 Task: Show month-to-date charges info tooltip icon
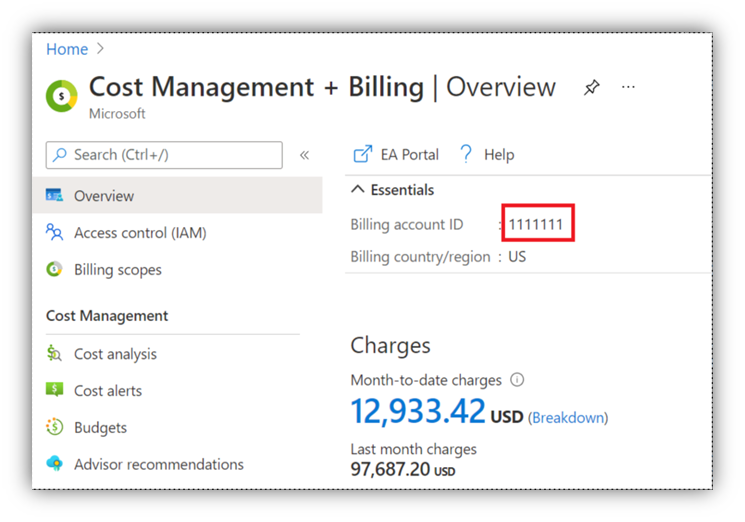(517, 380)
